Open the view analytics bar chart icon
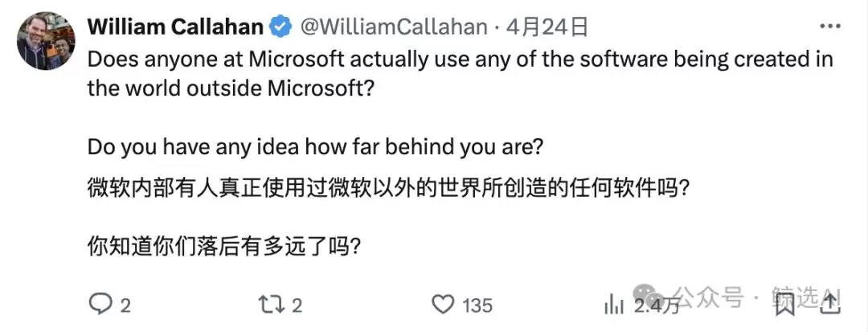 coord(615,305)
